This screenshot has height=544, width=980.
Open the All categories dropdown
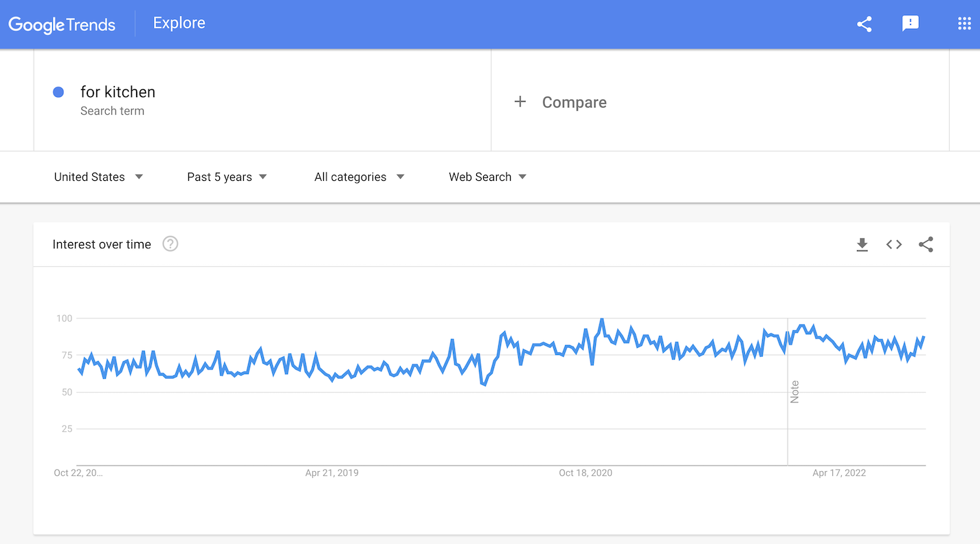click(x=359, y=177)
